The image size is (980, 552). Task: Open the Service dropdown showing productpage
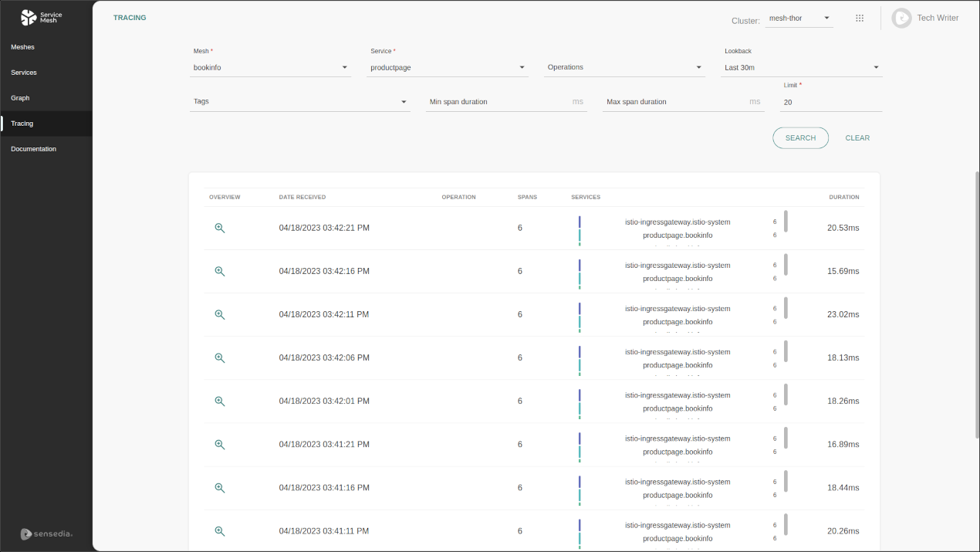coord(448,67)
